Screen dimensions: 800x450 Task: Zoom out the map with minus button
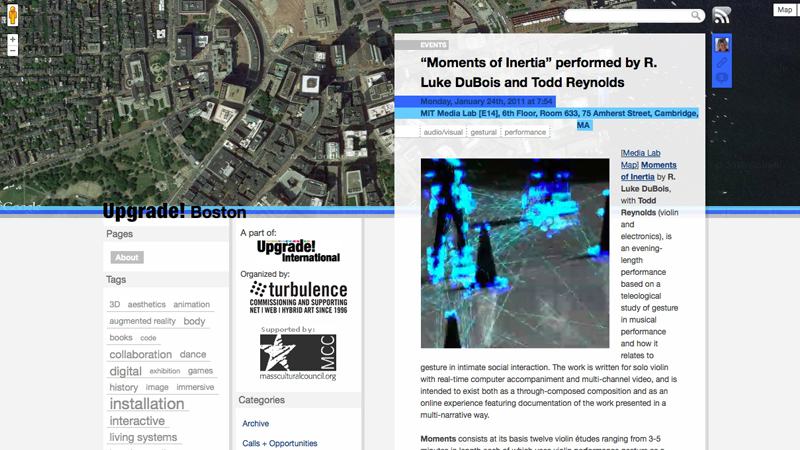point(13,51)
